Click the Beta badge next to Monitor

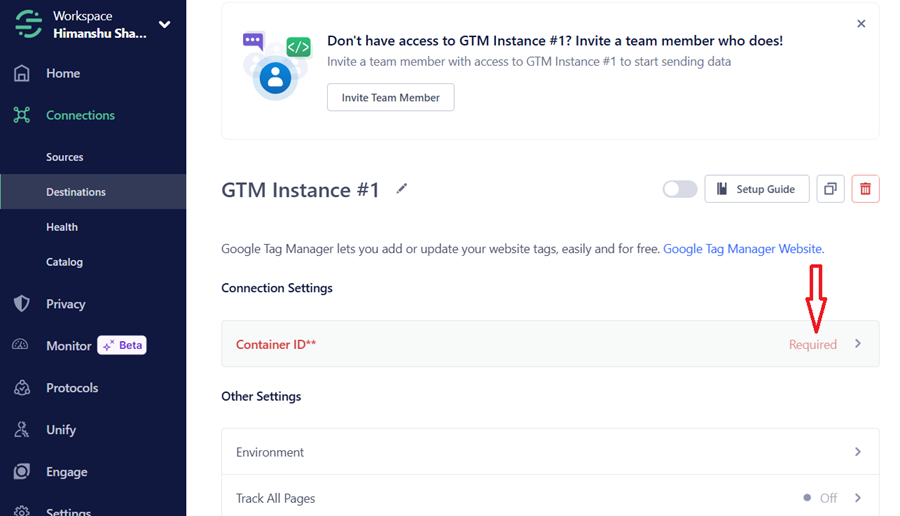pos(122,346)
